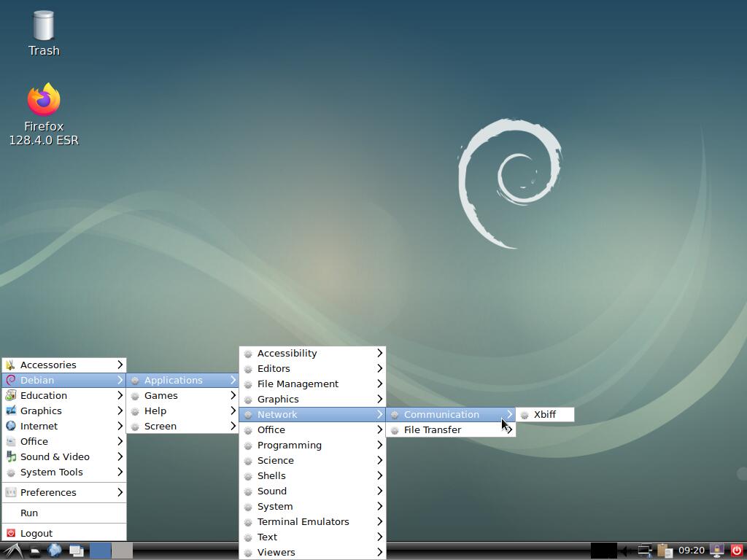Image resolution: width=747 pixels, height=560 pixels.
Task: Click the screen lock icon in the tray
Action: click(x=717, y=551)
